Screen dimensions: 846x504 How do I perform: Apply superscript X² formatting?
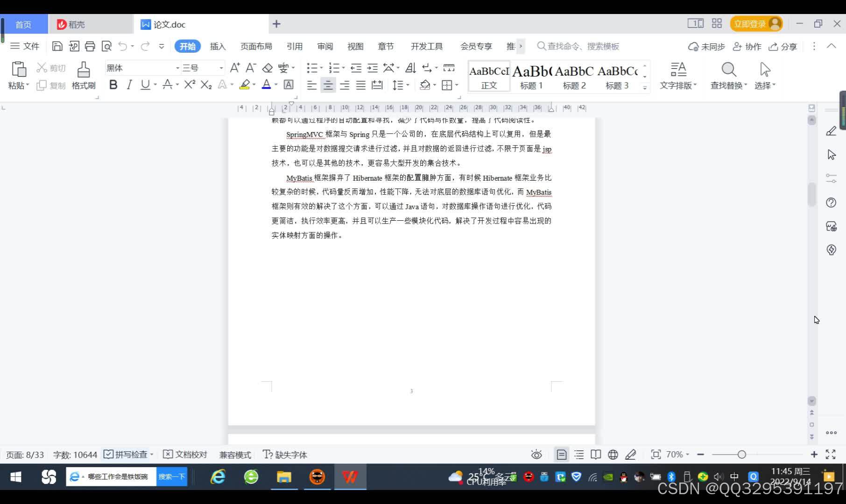[190, 84]
